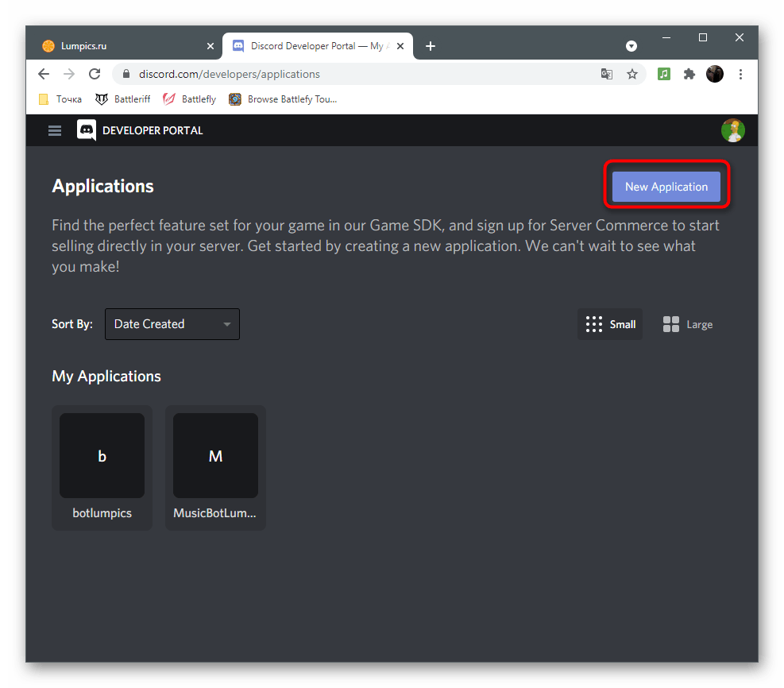
Task: Open your user avatar in the portal header
Action: tap(732, 129)
